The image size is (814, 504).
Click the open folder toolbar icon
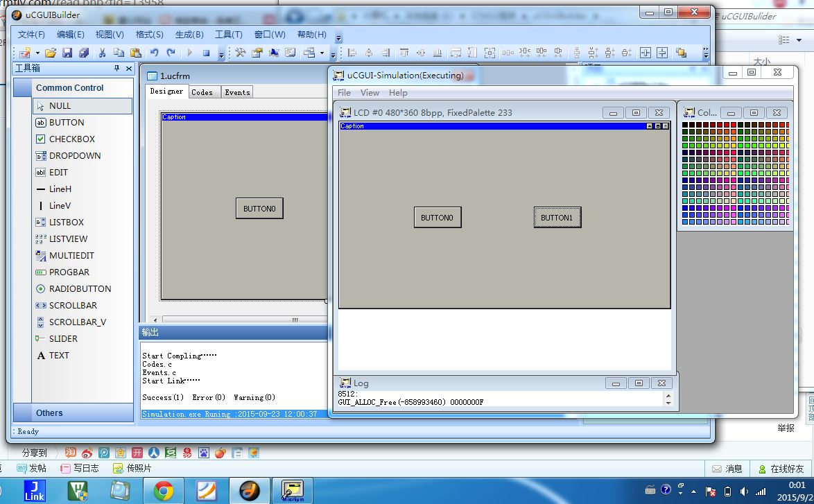tap(51, 53)
